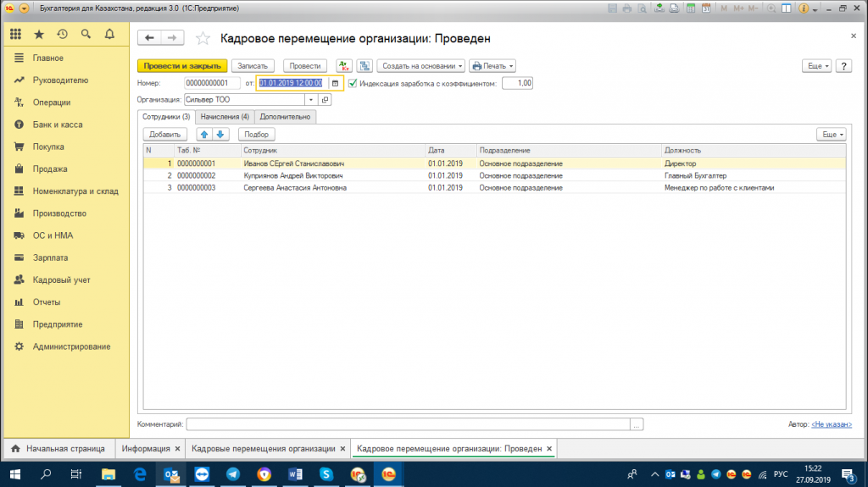Click the Favorites star in top panel
Viewport: 868px width, 487px height.
click(39, 35)
